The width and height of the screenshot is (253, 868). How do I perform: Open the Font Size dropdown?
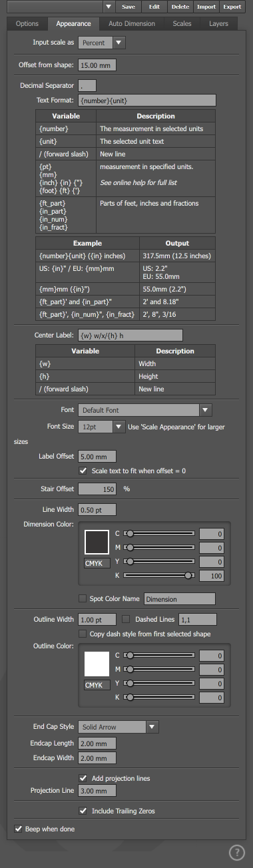pos(102,427)
